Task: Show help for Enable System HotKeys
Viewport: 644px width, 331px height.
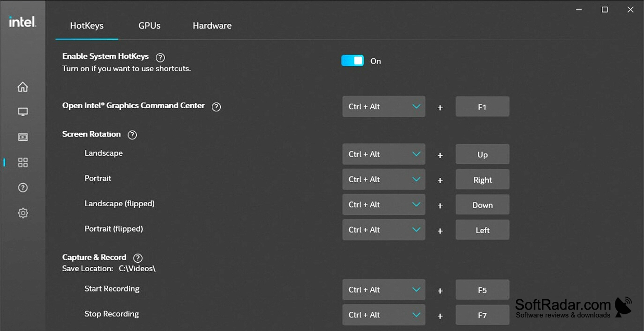Action: pyautogui.click(x=160, y=57)
